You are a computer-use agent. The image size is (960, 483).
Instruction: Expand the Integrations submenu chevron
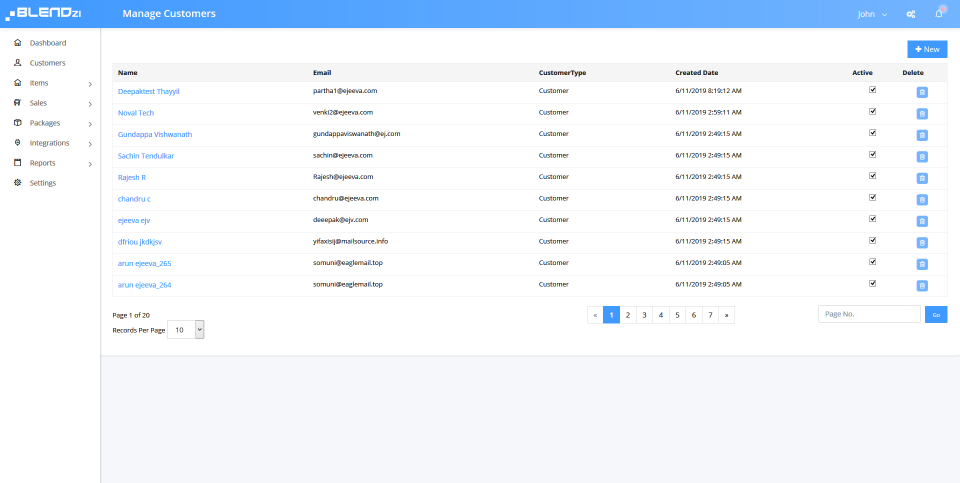pos(90,144)
